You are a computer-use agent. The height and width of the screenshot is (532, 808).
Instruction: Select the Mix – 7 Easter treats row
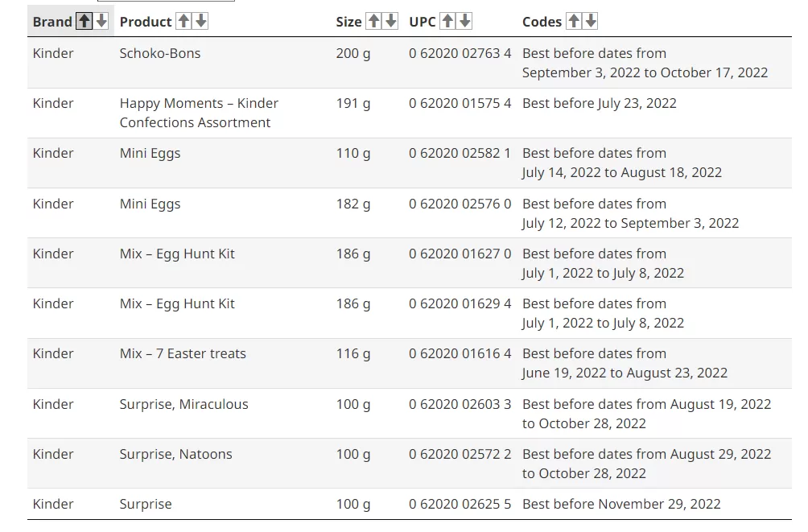click(x=409, y=364)
